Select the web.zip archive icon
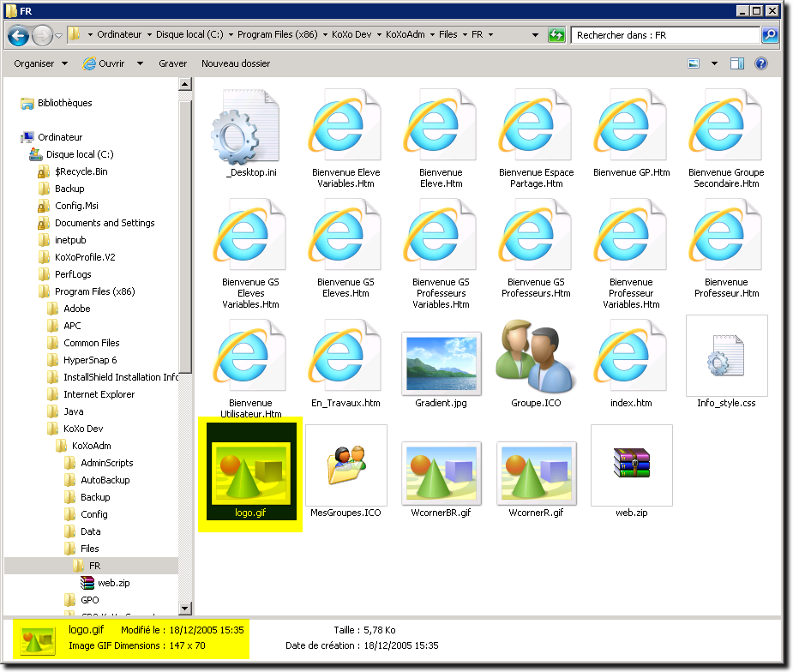The height and width of the screenshot is (672, 793). click(x=632, y=465)
